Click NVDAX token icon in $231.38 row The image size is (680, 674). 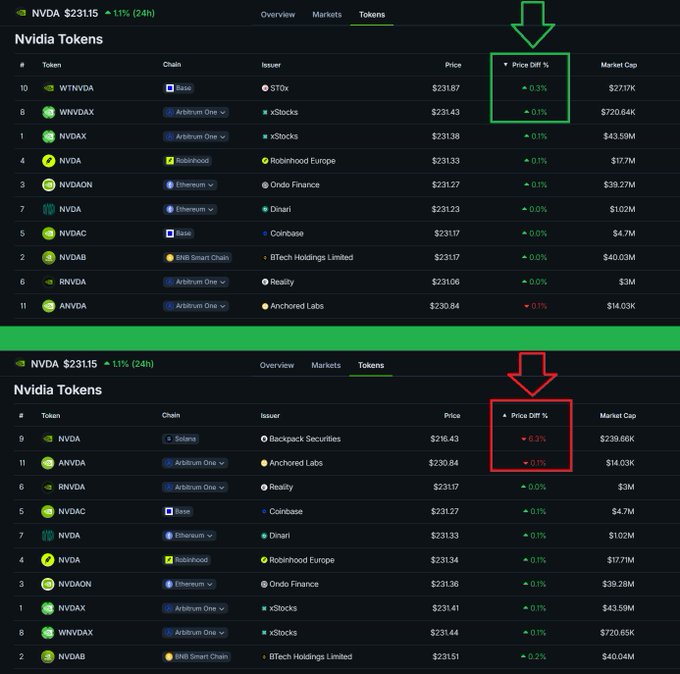[x=49, y=137]
